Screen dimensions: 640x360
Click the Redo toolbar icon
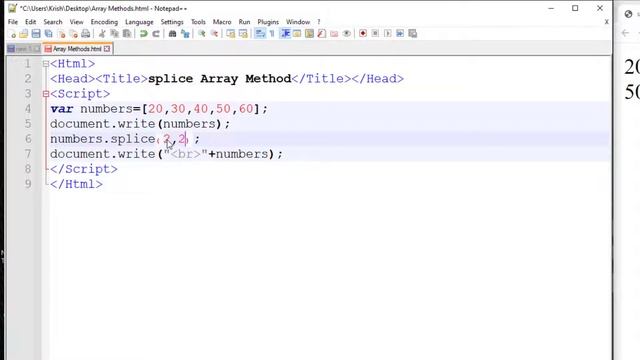(156, 34)
